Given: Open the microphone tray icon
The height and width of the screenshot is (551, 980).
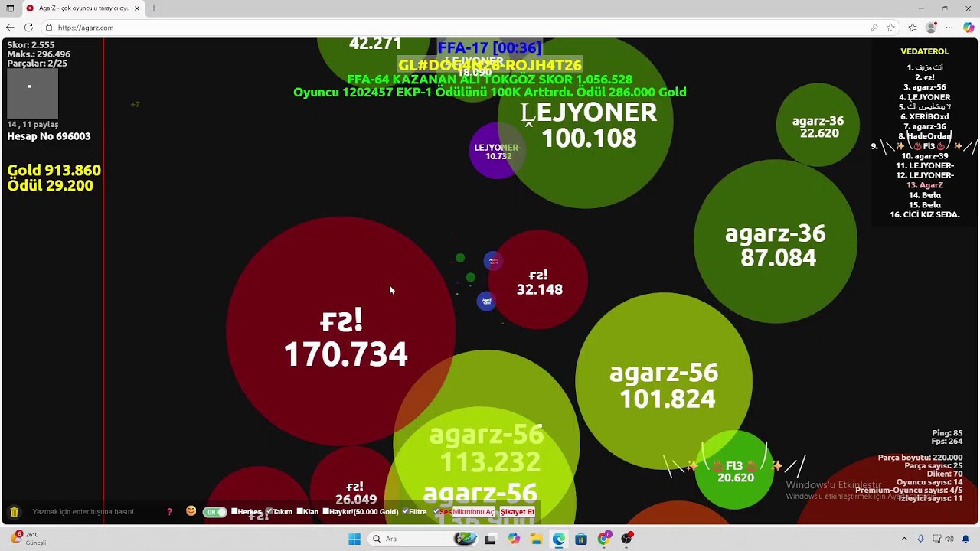Looking at the screenshot, I should click(x=920, y=539).
